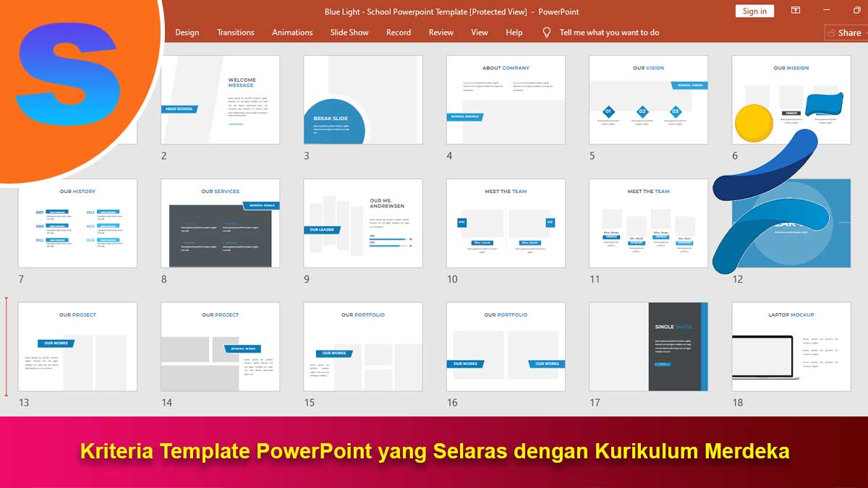Select slide 14 Our Project thumbnail
This screenshot has width=868, height=488.
pyautogui.click(x=220, y=347)
